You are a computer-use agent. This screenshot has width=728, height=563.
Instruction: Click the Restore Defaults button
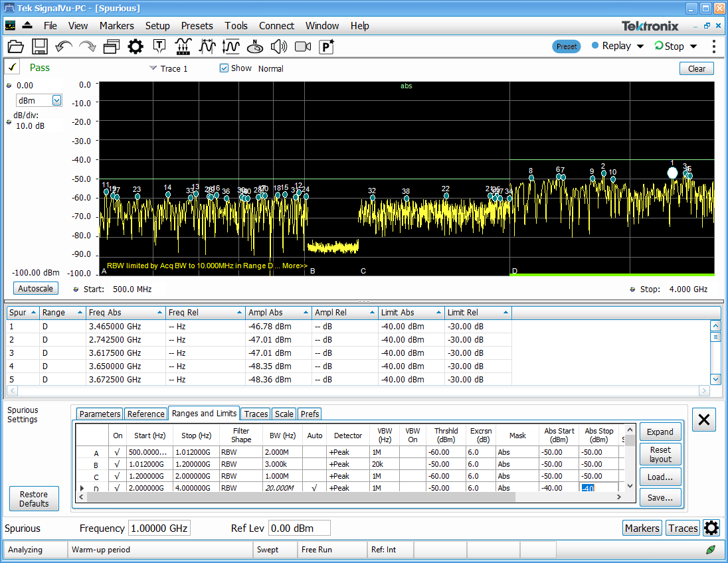pos(34,499)
